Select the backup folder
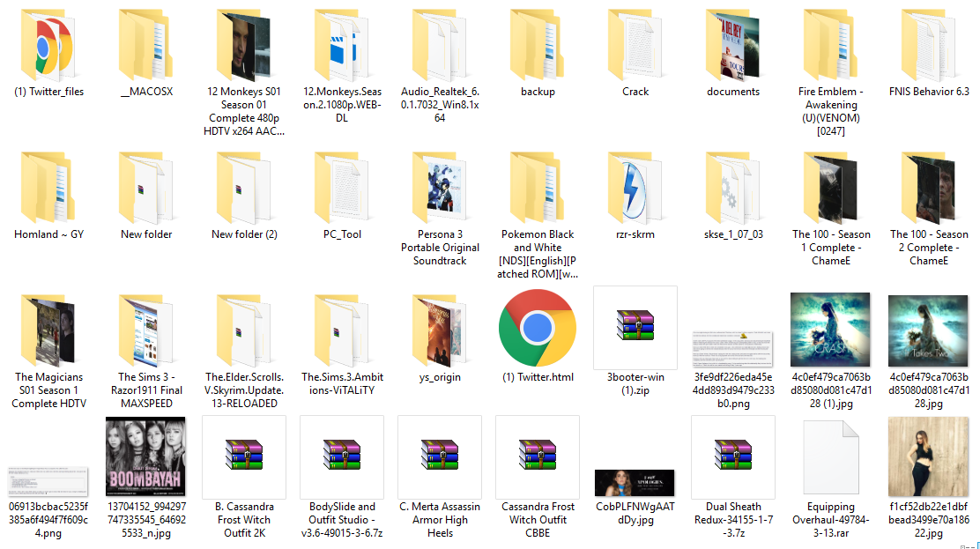 click(x=538, y=45)
